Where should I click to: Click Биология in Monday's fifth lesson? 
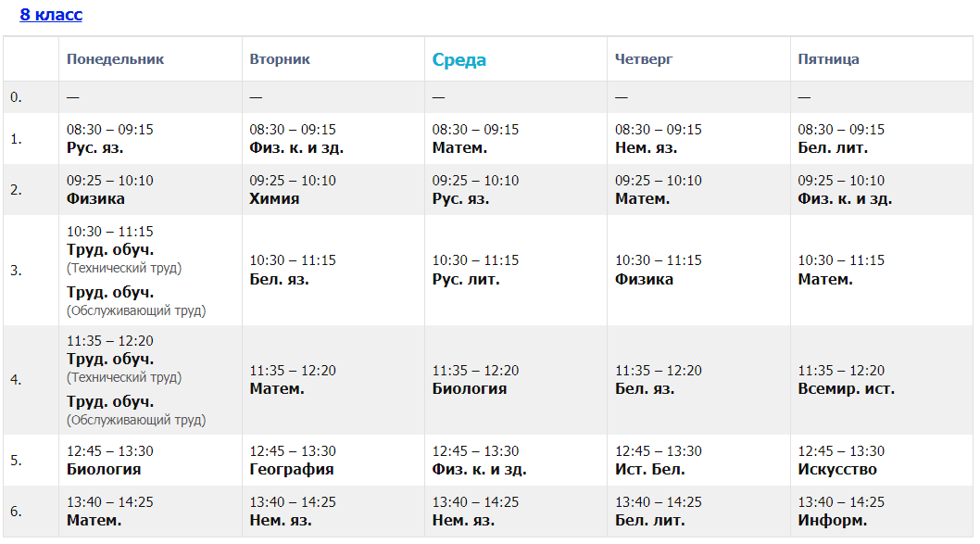point(104,469)
